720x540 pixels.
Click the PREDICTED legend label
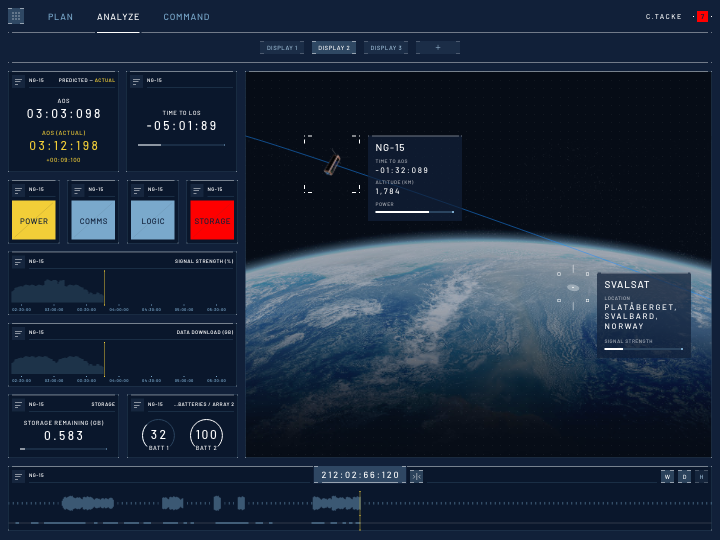click(x=73, y=80)
